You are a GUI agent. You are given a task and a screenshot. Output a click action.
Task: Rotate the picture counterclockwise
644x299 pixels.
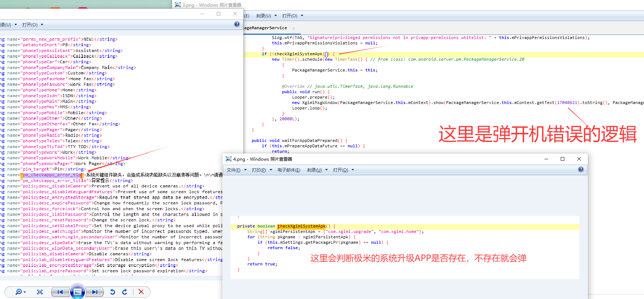[113, 292]
